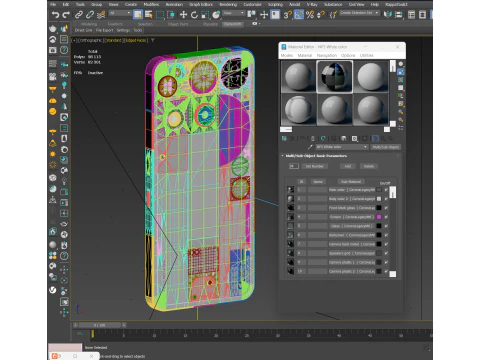Toggle the Angle Snap icon
The image size is (480, 360).
click(299, 14)
